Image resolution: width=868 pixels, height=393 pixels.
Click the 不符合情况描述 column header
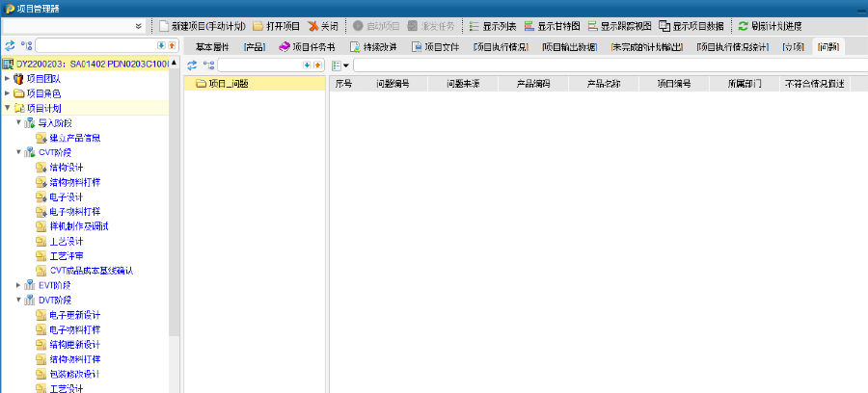click(814, 84)
